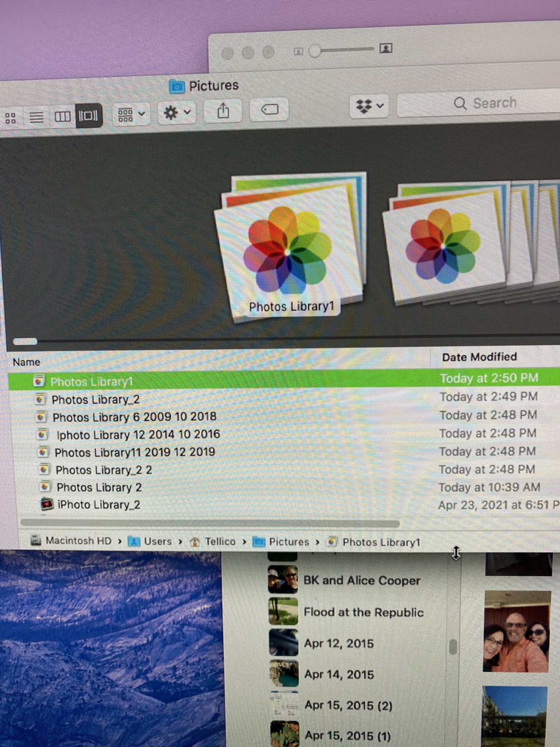560x747 pixels.
Task: Click the Flood at the Republic thumbnail
Action: [283, 611]
